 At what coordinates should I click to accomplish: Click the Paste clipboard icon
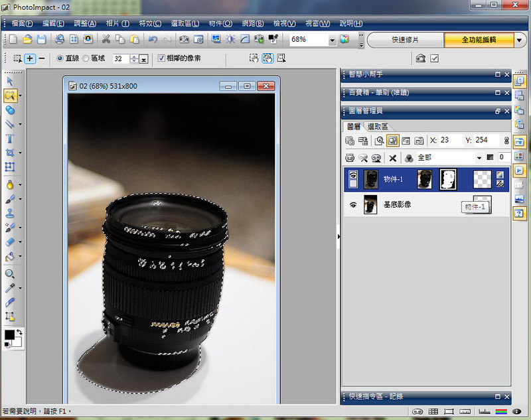pyautogui.click(x=135, y=39)
